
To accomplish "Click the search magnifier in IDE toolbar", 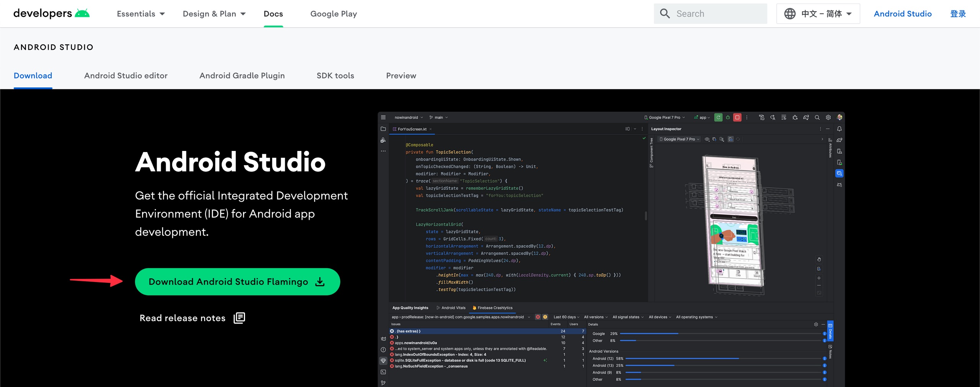I will coord(817,118).
